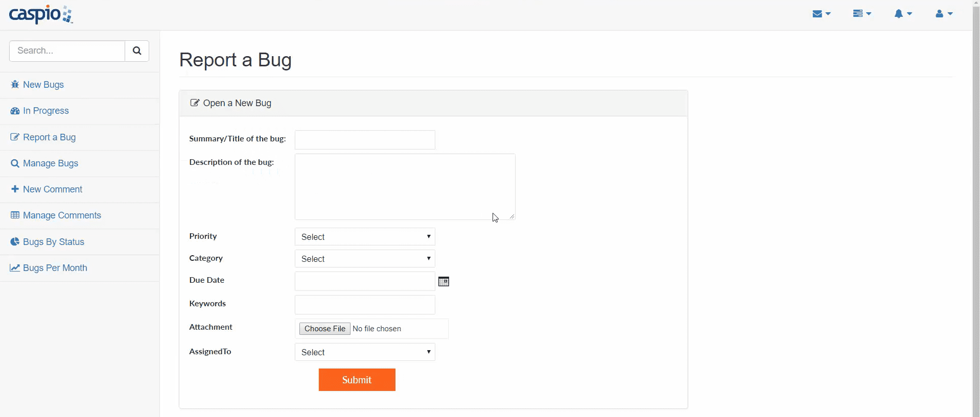The width and height of the screenshot is (980, 417).
Task: Open the Due Date calendar picker icon
Action: [444, 282]
